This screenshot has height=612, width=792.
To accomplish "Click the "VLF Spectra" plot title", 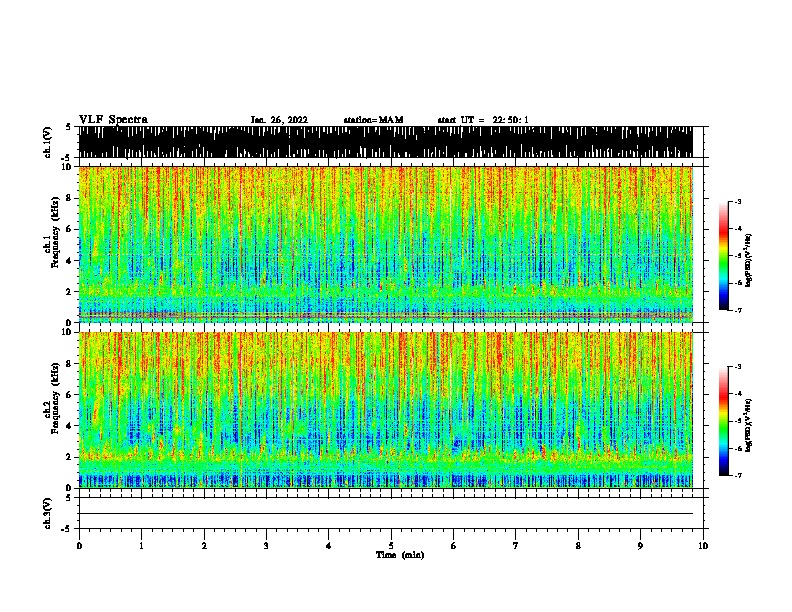I will coord(113,120).
